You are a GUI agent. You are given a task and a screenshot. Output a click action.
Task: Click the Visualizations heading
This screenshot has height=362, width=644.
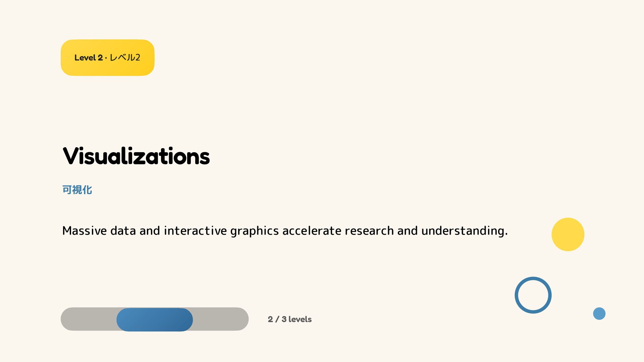pos(136,156)
